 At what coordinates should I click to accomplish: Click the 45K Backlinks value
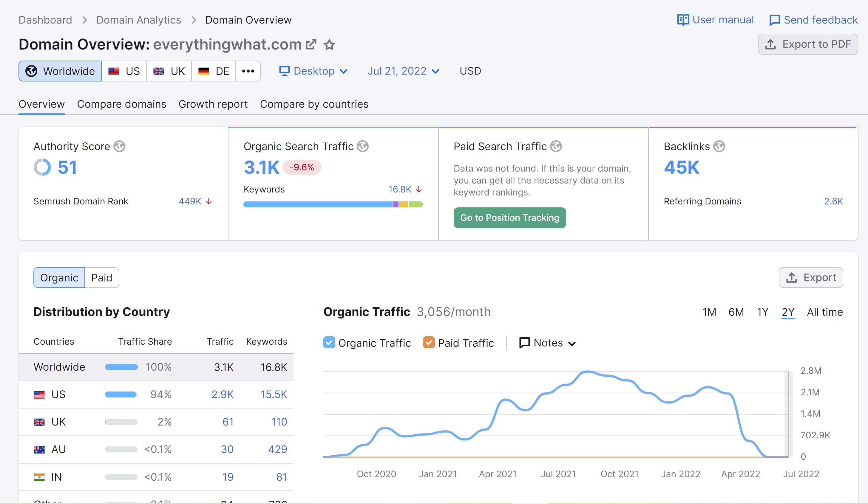682,167
